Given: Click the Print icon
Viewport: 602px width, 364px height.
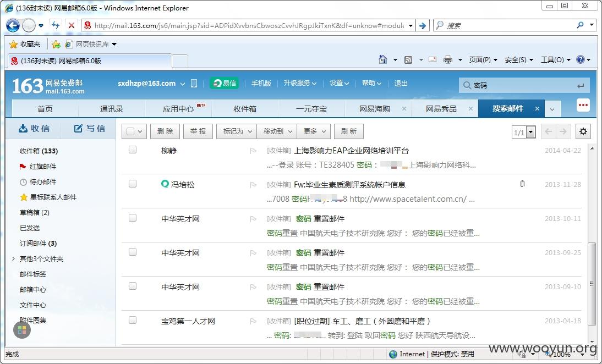Looking at the screenshot, I should tap(448, 59).
